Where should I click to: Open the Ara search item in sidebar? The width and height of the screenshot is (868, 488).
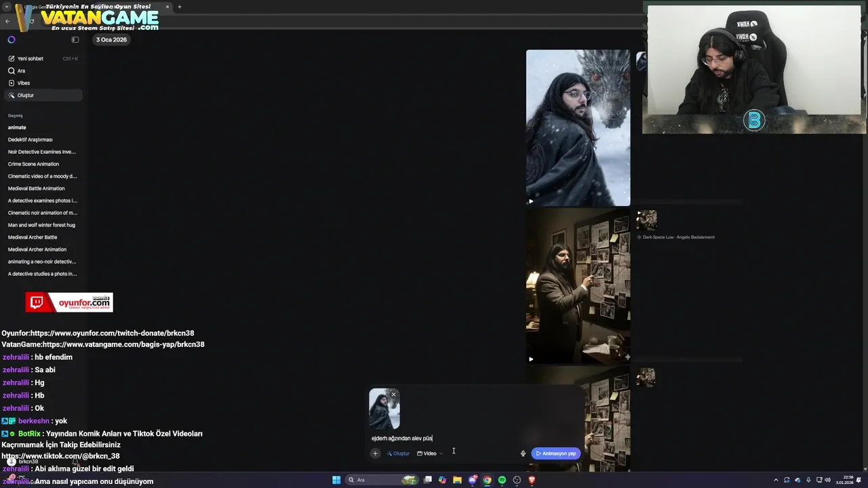click(x=43, y=70)
